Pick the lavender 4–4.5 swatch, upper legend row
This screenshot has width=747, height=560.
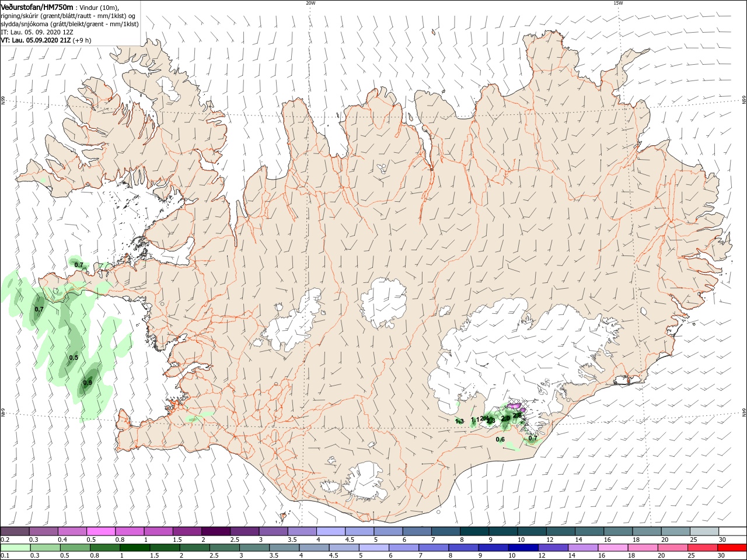point(330,531)
